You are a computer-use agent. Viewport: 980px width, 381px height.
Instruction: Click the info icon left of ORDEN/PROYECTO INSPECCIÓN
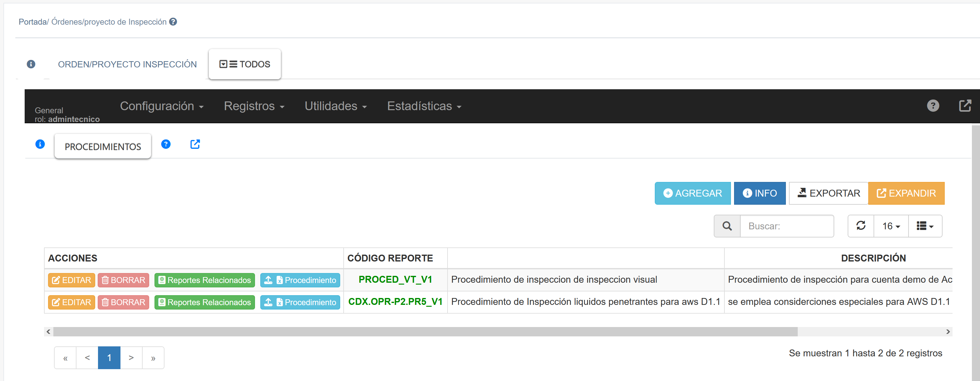click(31, 64)
